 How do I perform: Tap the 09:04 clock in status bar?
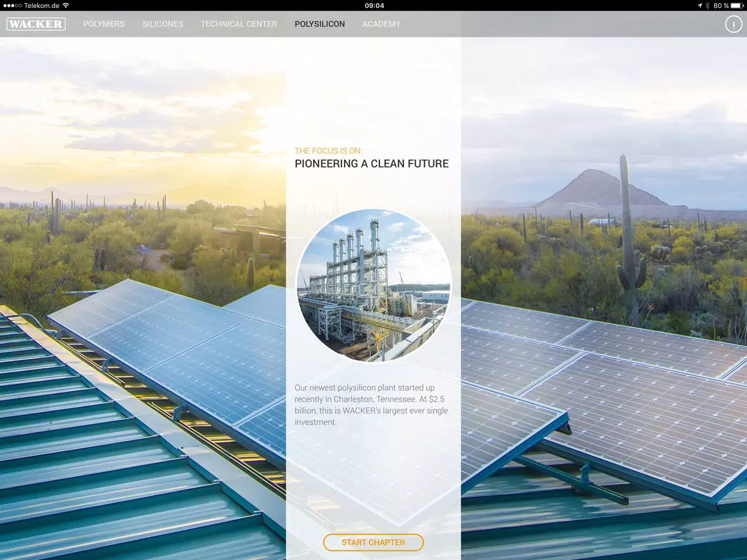pos(373,5)
